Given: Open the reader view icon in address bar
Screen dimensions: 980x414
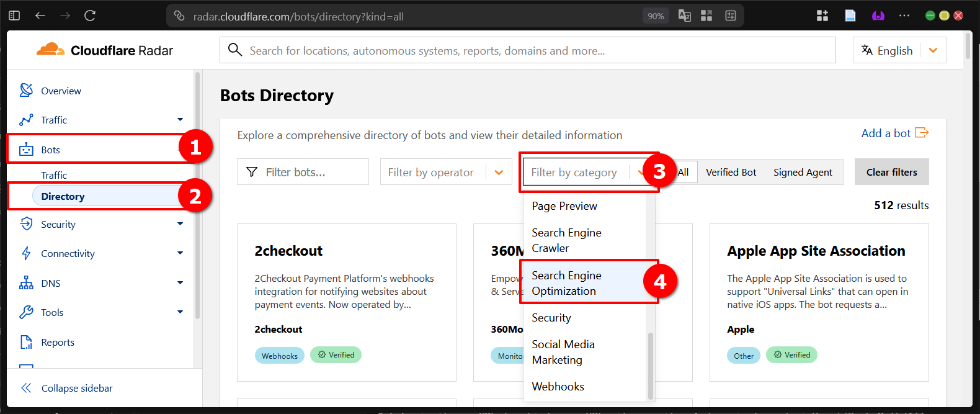Looking at the screenshot, I should [731, 16].
